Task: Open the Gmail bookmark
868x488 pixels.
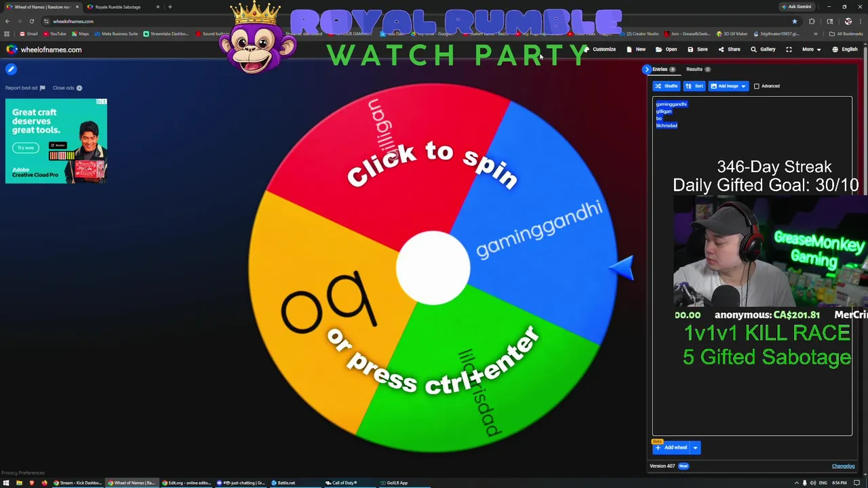Action: [28, 34]
